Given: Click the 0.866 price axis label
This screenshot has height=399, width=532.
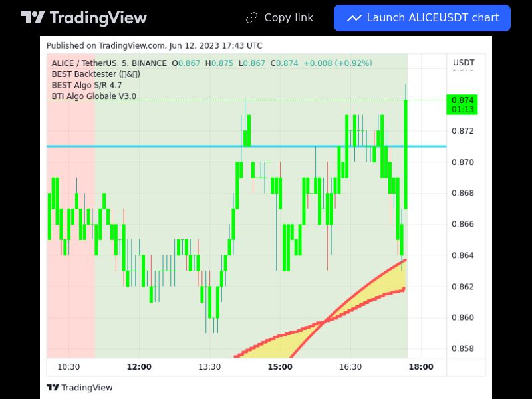Looking at the screenshot, I should coord(462,224).
